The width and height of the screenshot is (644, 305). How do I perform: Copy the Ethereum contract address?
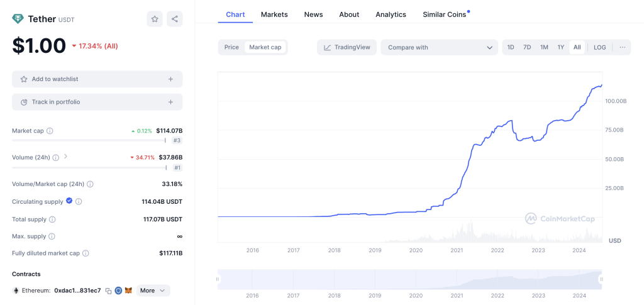click(x=108, y=291)
